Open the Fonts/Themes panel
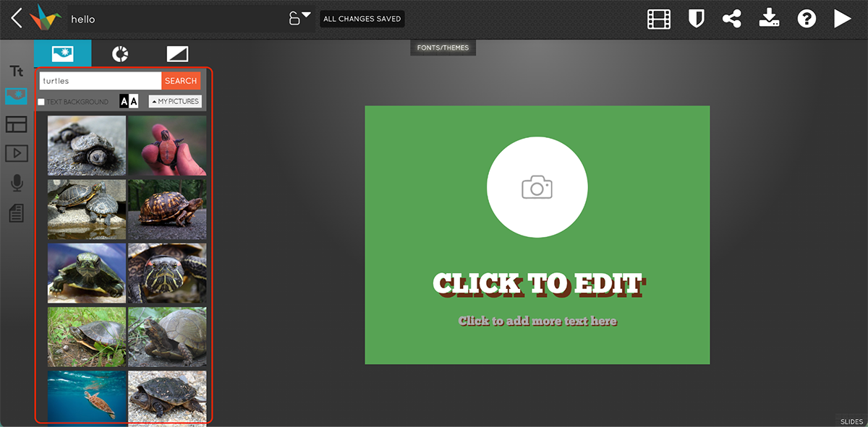The height and width of the screenshot is (427, 868). pyautogui.click(x=443, y=47)
